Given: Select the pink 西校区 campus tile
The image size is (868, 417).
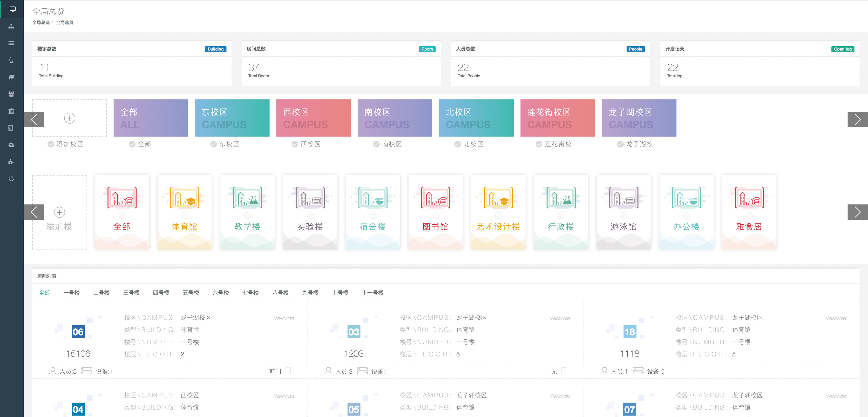Looking at the screenshot, I should 313,118.
